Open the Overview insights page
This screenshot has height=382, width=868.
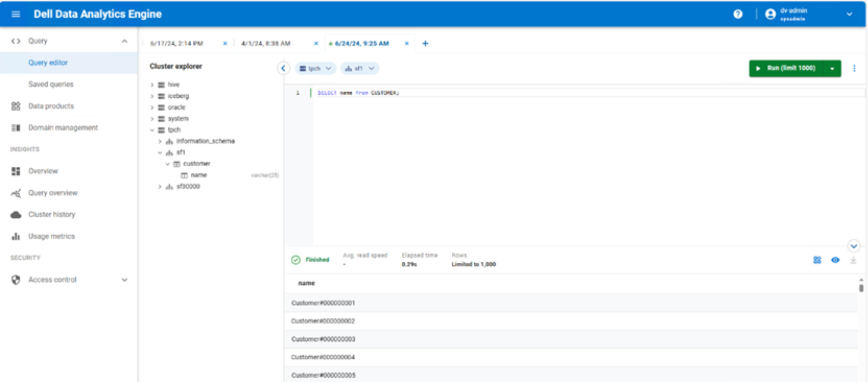coord(43,171)
